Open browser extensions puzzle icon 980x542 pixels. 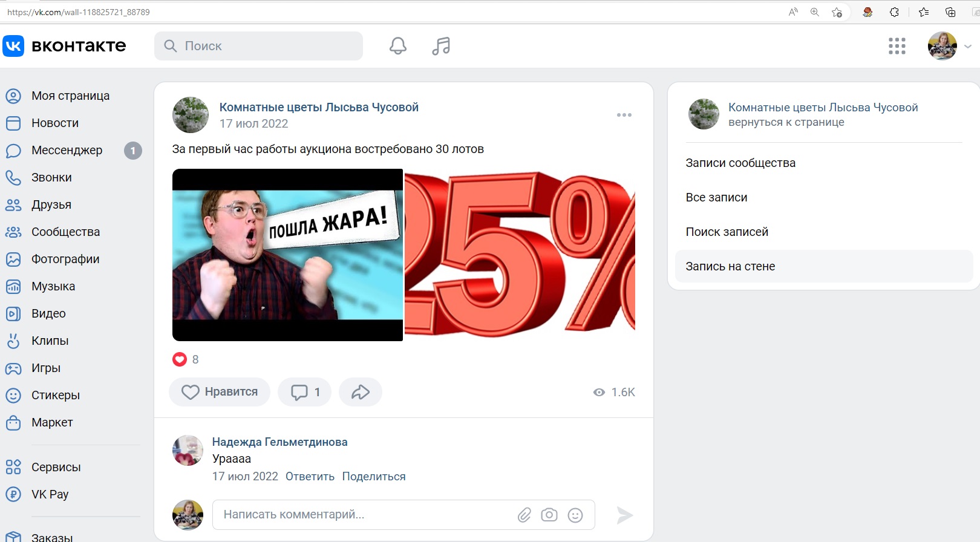894,12
